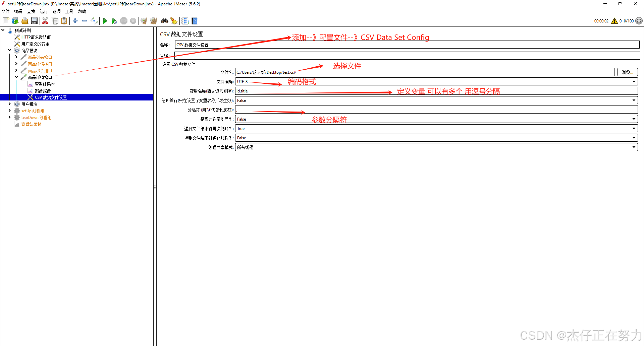
Task: Open the 文件编码 UTF-8 dropdown
Action: [x=436, y=82]
